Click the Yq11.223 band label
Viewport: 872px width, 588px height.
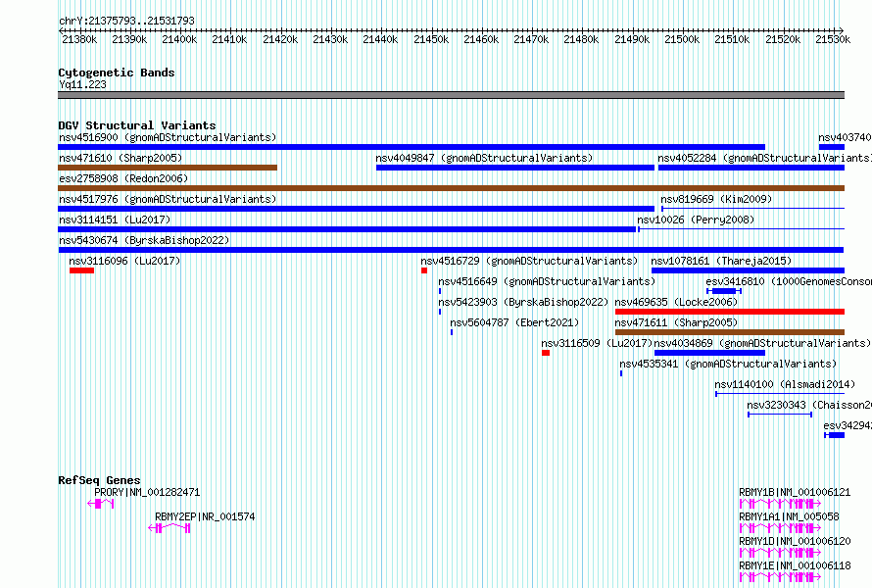tap(82, 84)
